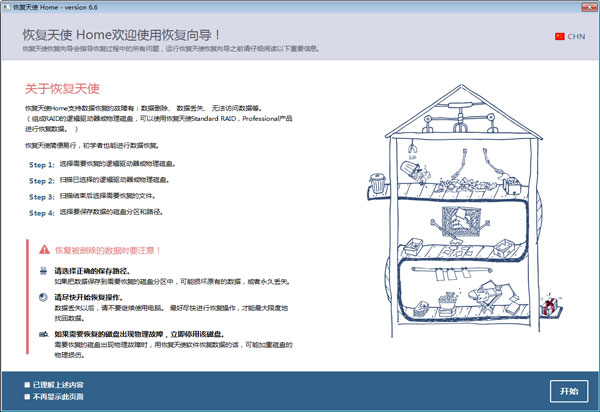Click the red warning triangle icon
Image resolution: width=600 pixels, height=412 pixels.
pos(43,249)
